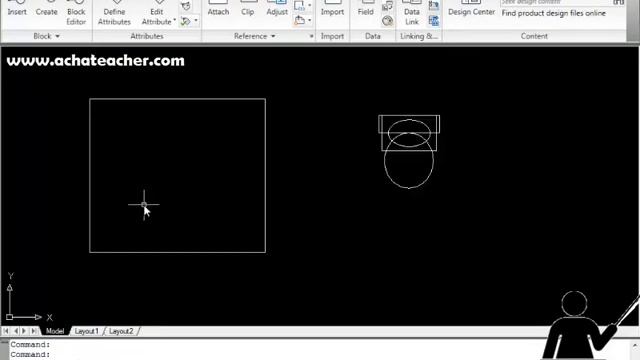This screenshot has width=640, height=360.
Task: Select the Define Attributes tool
Action: [x=114, y=13]
